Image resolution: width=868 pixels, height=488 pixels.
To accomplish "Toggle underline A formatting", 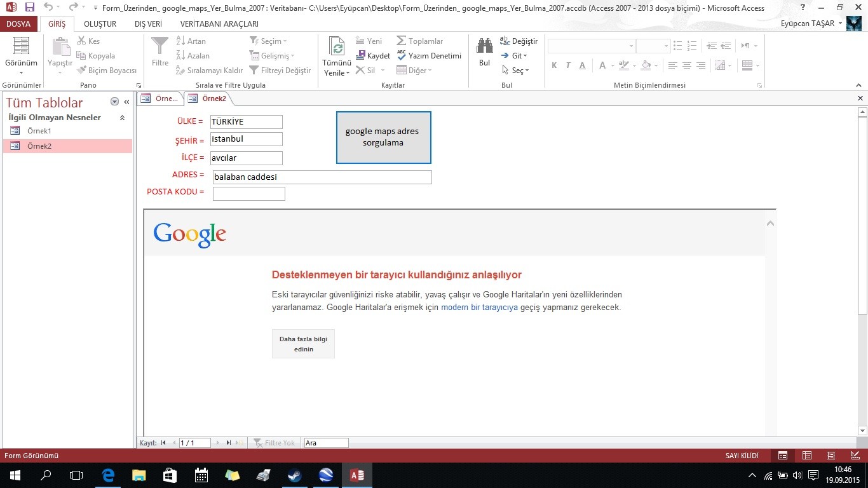I will [582, 65].
